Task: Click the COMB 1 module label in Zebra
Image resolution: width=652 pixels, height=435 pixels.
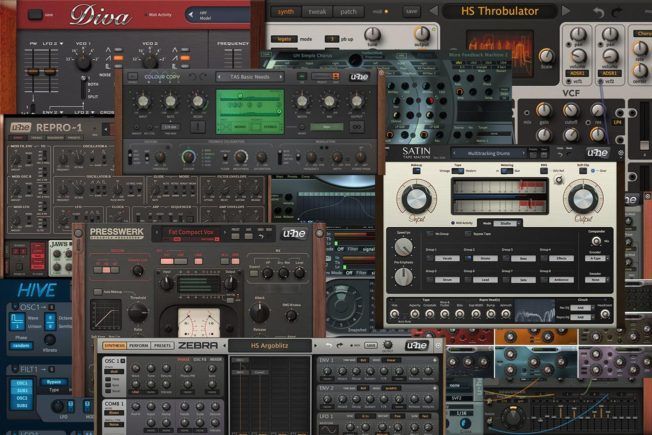Action: tap(114, 404)
